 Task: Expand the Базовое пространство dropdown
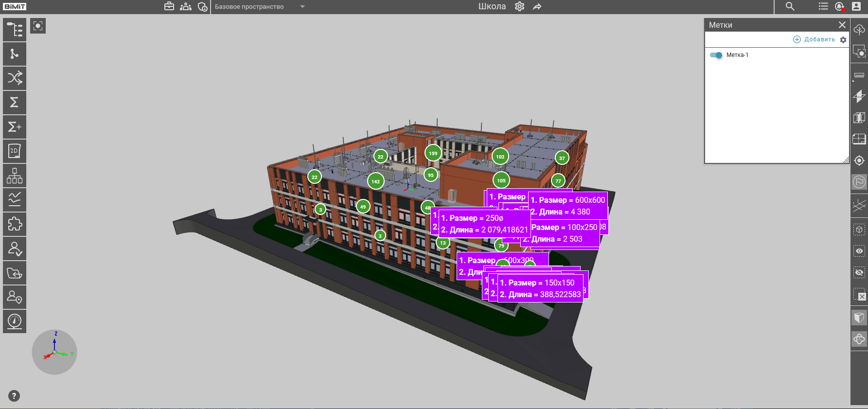[x=302, y=7]
